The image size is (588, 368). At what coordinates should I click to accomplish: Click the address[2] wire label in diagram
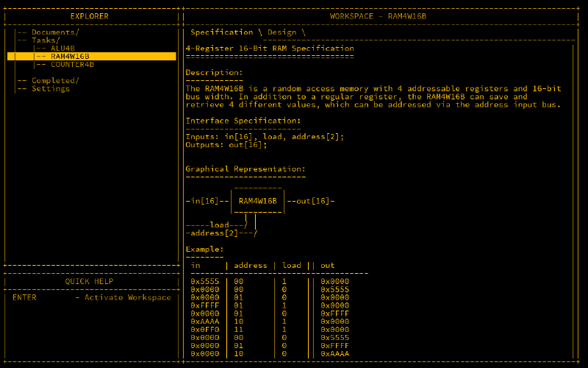(x=214, y=233)
